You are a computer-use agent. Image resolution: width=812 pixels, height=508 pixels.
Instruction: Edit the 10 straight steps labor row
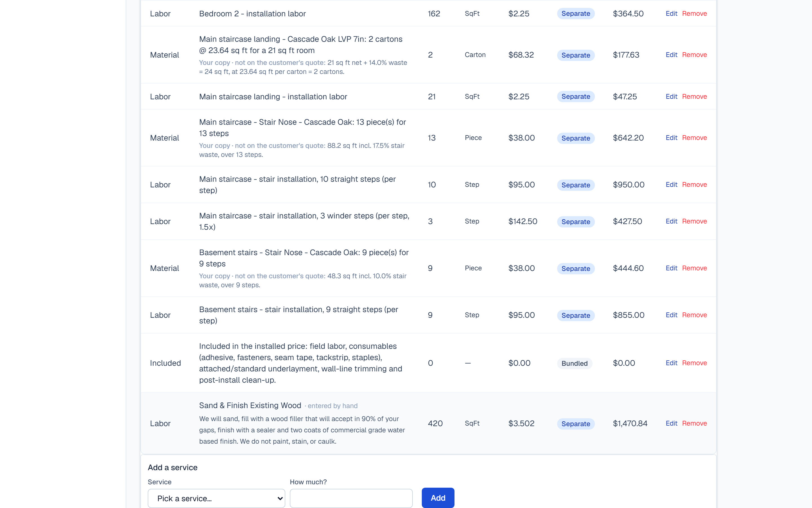[x=671, y=185]
